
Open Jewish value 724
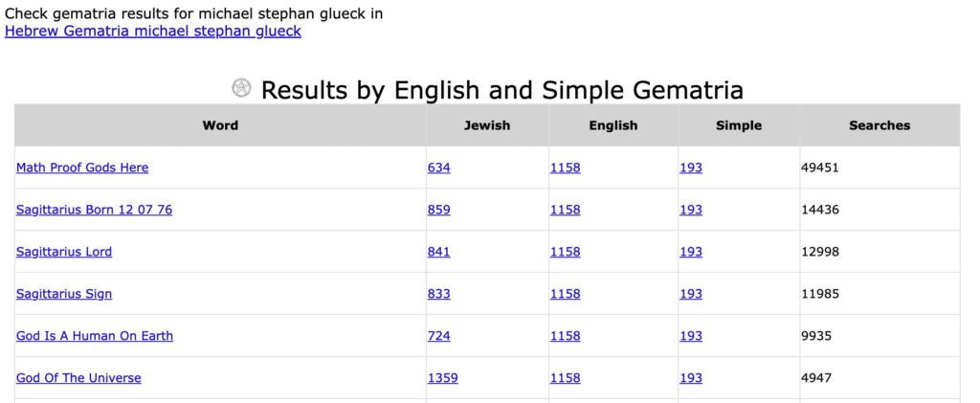point(438,336)
